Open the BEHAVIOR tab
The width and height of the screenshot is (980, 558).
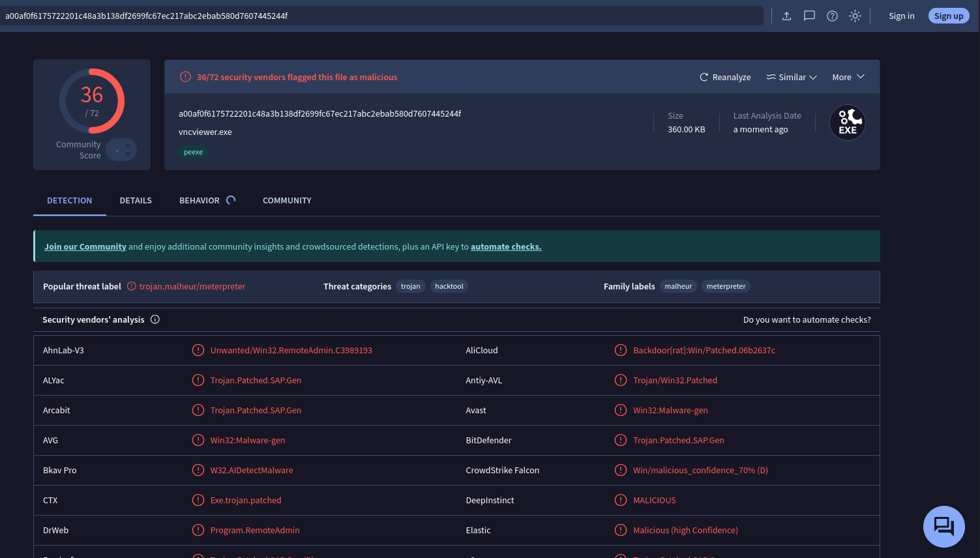200,200
